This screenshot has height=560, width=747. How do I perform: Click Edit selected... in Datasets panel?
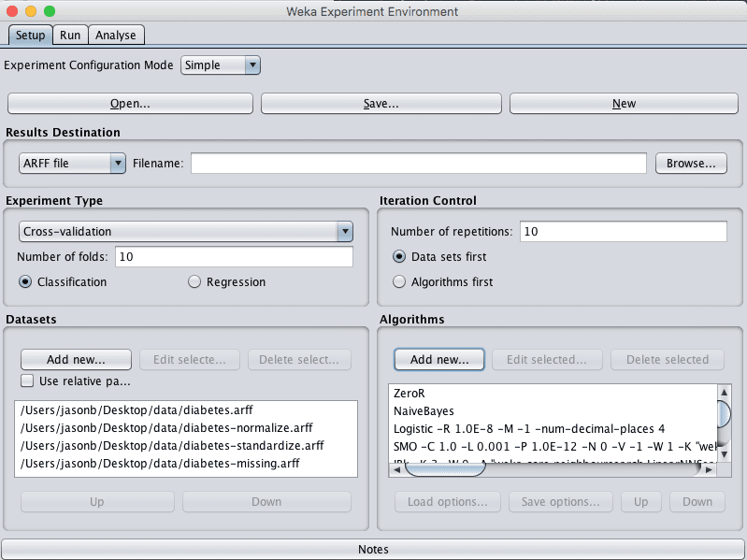tap(190, 360)
